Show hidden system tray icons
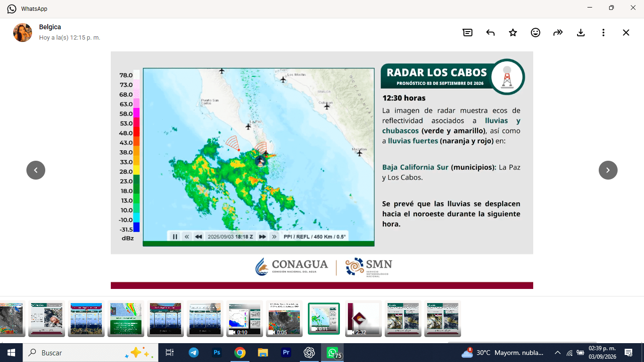Image resolution: width=644 pixels, height=362 pixels. pos(557,353)
